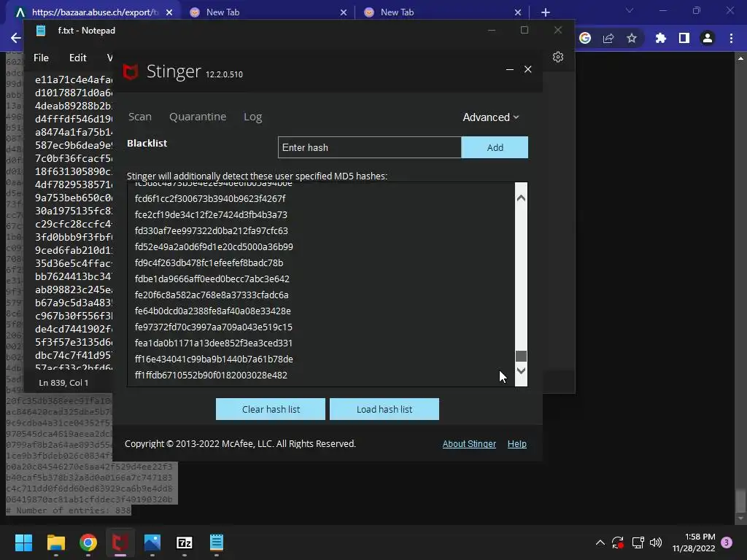This screenshot has height=560, width=747.
Task: Click hash list scroll up arrow
Action: (521, 198)
